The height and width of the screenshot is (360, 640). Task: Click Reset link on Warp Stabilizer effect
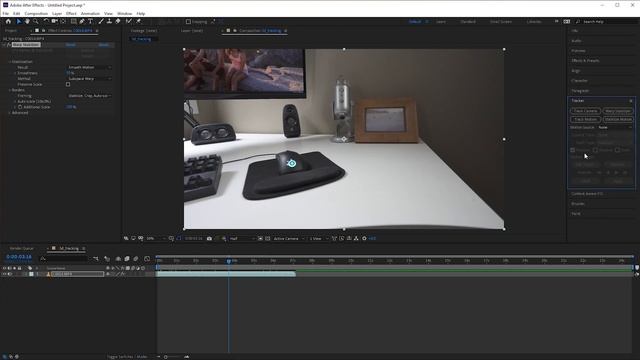click(x=71, y=44)
